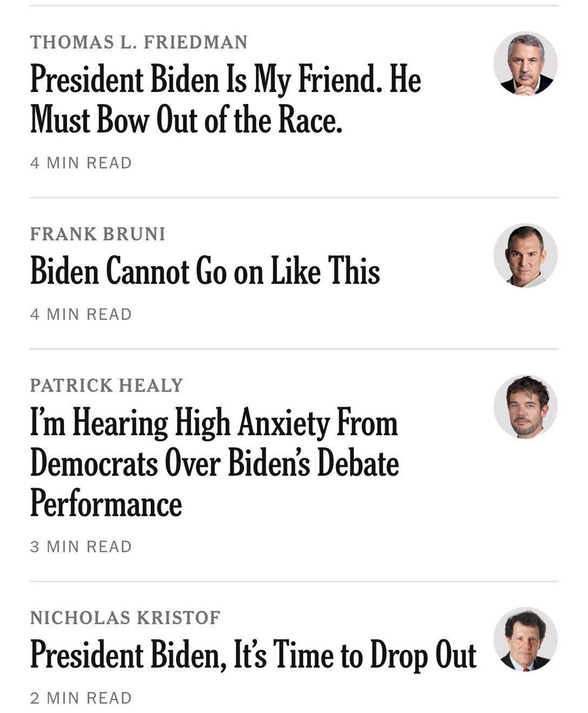The height and width of the screenshot is (713, 588).
Task: Open the 'President Biden Is My Friend' article
Action: 225,79
